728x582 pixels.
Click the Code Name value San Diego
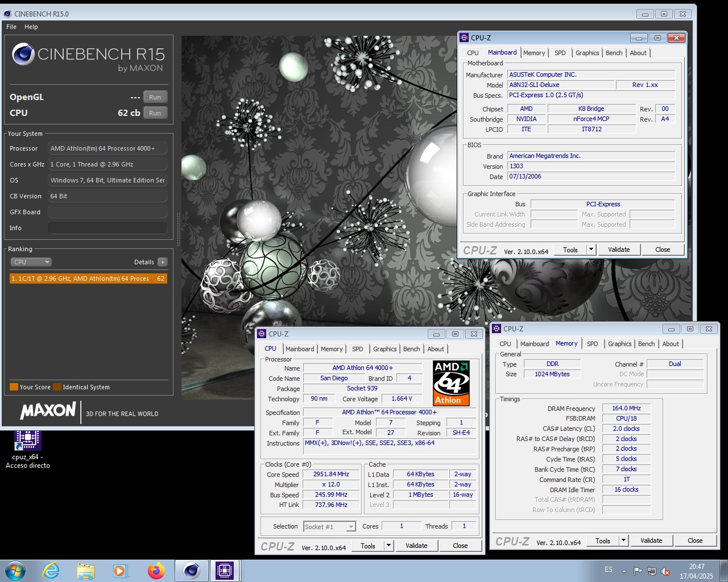click(x=334, y=379)
